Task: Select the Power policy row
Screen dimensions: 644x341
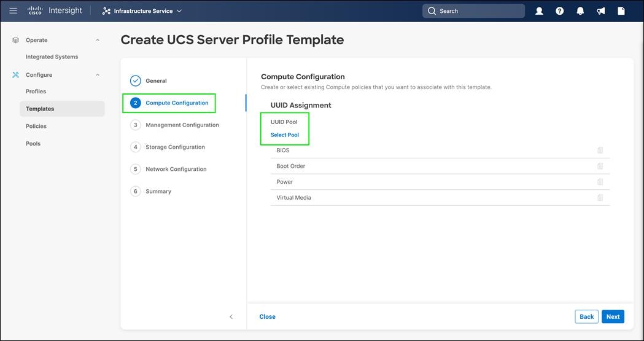Action: (440, 182)
